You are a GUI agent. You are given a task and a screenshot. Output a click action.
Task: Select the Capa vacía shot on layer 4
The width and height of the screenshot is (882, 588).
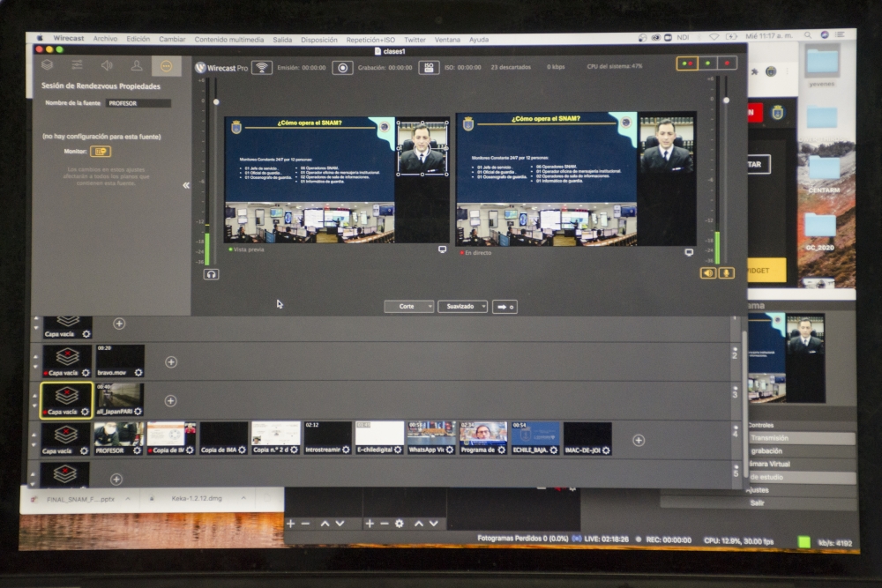pyautogui.click(x=66, y=439)
